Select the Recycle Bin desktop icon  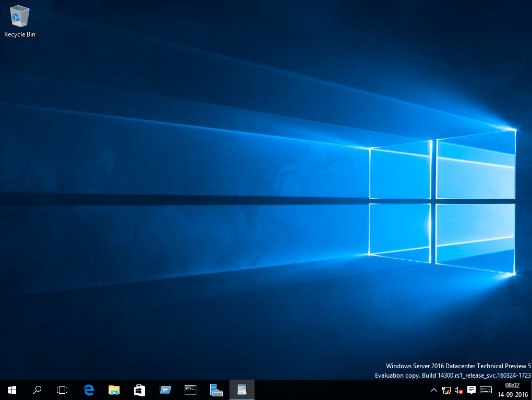pyautogui.click(x=20, y=21)
